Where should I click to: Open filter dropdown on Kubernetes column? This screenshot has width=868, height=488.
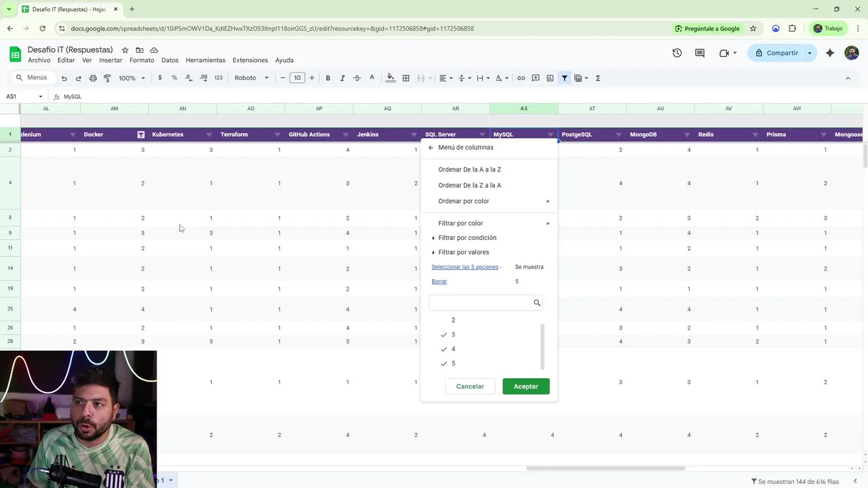click(x=209, y=135)
